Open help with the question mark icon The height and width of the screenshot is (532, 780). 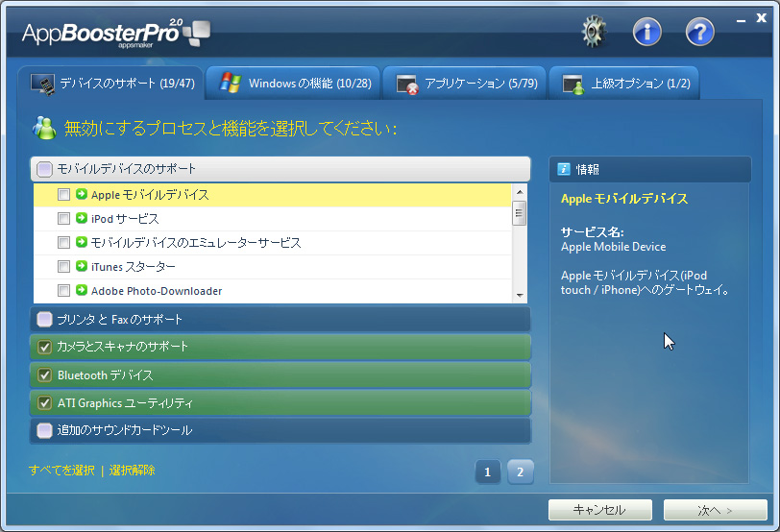699,33
